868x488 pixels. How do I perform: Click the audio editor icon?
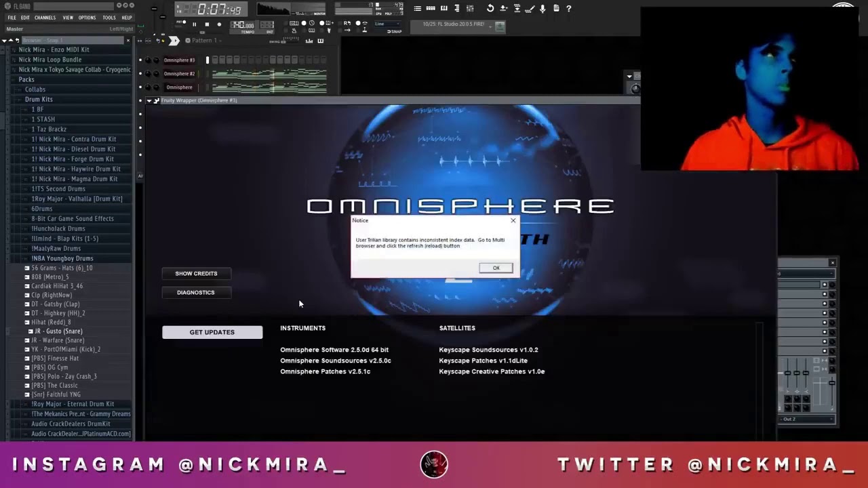tap(530, 8)
